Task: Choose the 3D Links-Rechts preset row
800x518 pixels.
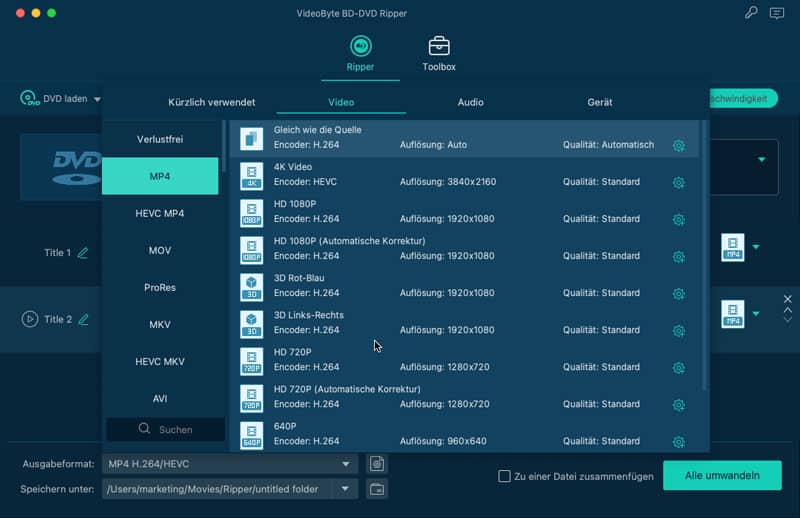Action: pos(464,324)
